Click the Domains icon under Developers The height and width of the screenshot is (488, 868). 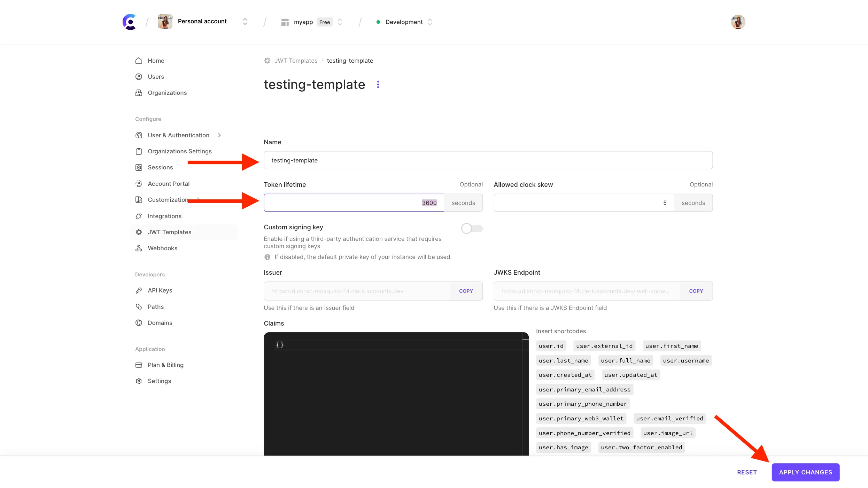tap(139, 322)
